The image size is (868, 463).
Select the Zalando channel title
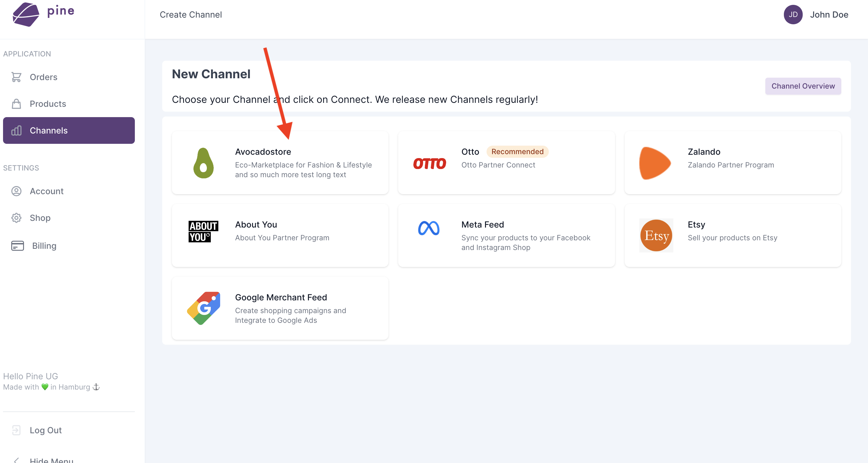coord(704,151)
